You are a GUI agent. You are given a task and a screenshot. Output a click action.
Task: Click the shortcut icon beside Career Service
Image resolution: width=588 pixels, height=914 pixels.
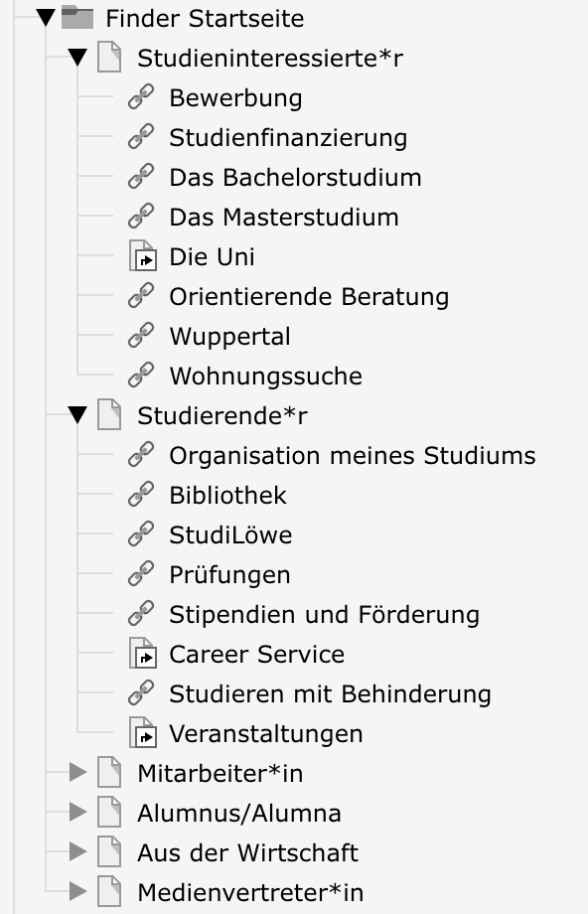[142, 654]
